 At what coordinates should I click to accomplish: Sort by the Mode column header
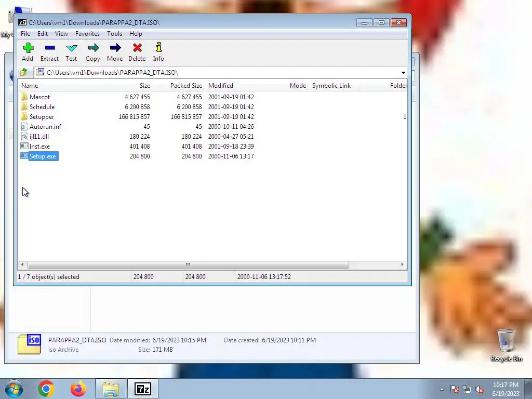pyautogui.click(x=283, y=86)
